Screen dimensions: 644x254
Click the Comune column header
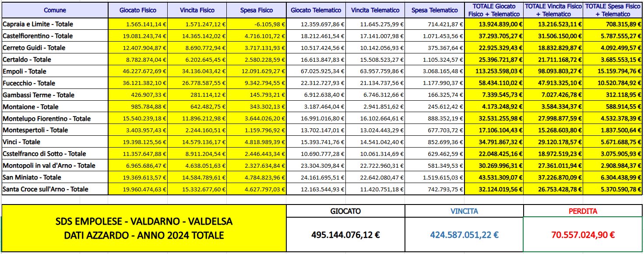pyautogui.click(x=55, y=10)
